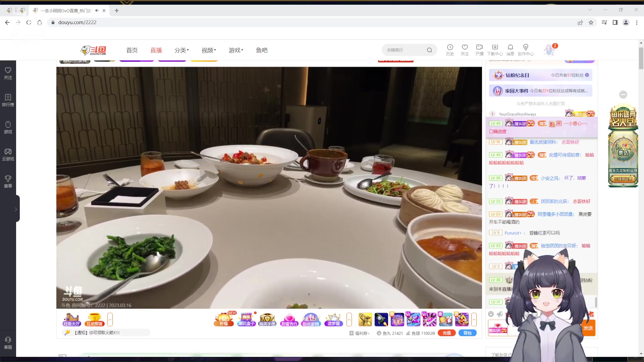This screenshot has height=362, width=644.
Task: Open the 下载中心 download center icon
Action: [495, 50]
